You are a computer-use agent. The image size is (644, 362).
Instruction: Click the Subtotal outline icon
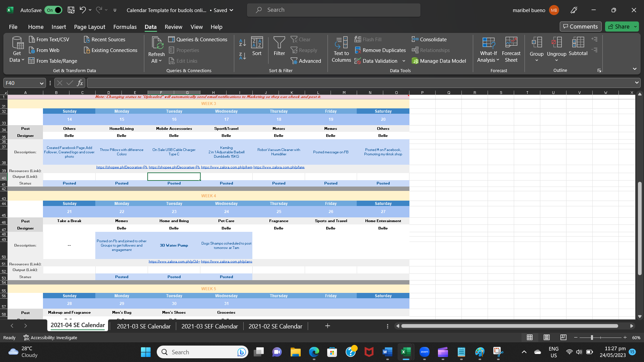tap(578, 46)
